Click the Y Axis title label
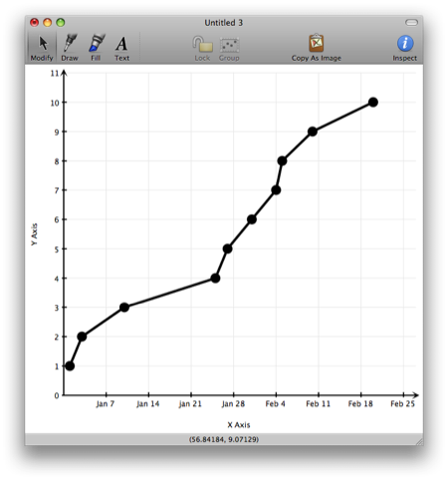Viewport: 448px width, 480px height. [34, 234]
